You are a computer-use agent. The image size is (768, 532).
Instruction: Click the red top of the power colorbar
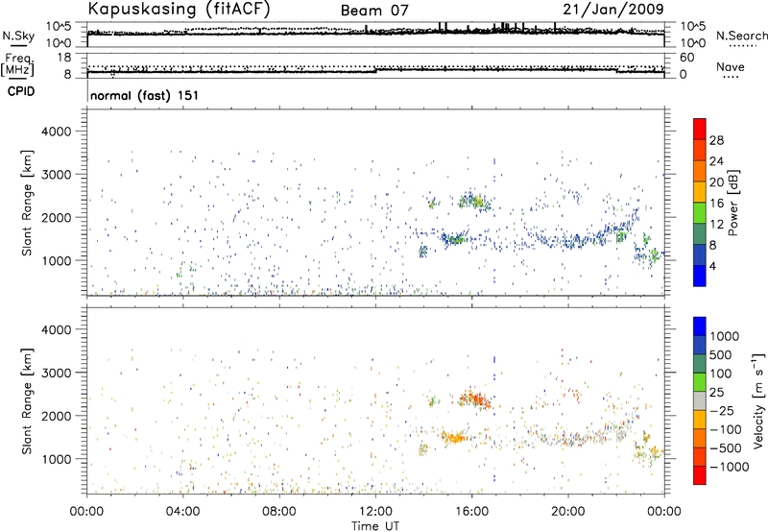point(700,129)
